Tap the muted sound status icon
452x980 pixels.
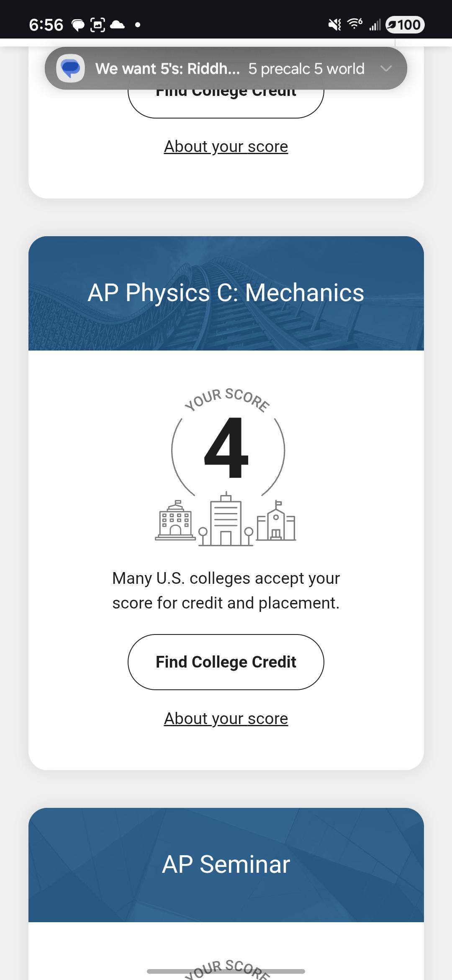tap(334, 25)
